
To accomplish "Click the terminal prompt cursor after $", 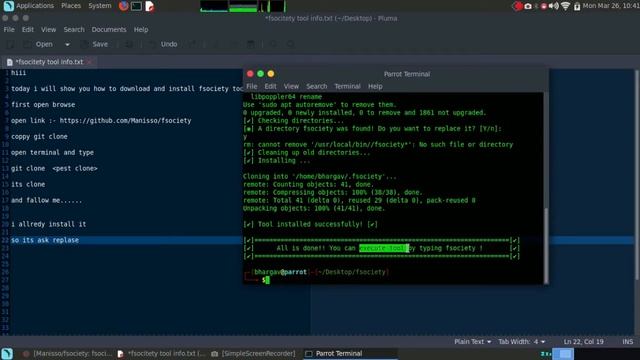I will (x=267, y=280).
